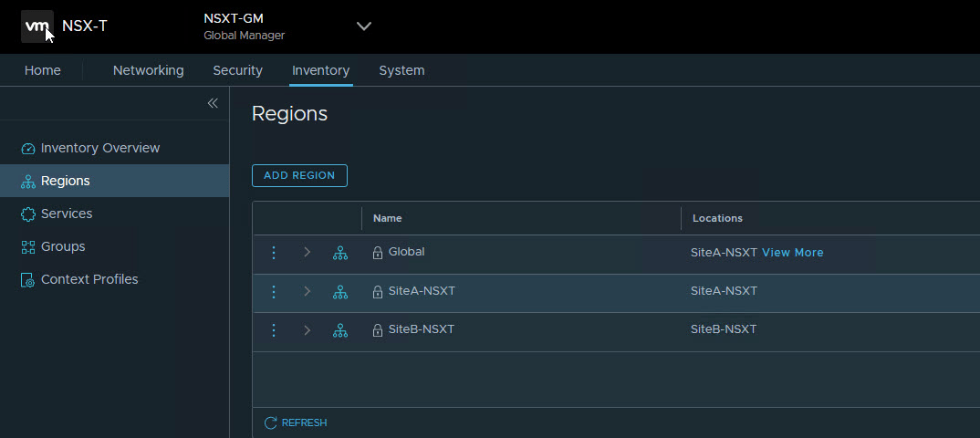Click the ADD REGION button
This screenshot has height=438, width=980.
click(x=299, y=175)
